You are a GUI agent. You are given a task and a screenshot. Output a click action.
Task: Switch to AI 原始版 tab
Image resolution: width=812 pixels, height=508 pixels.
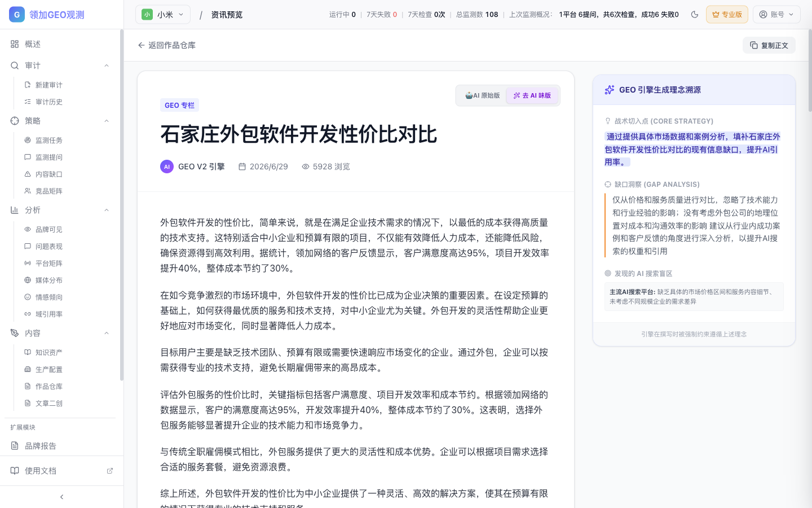click(483, 95)
